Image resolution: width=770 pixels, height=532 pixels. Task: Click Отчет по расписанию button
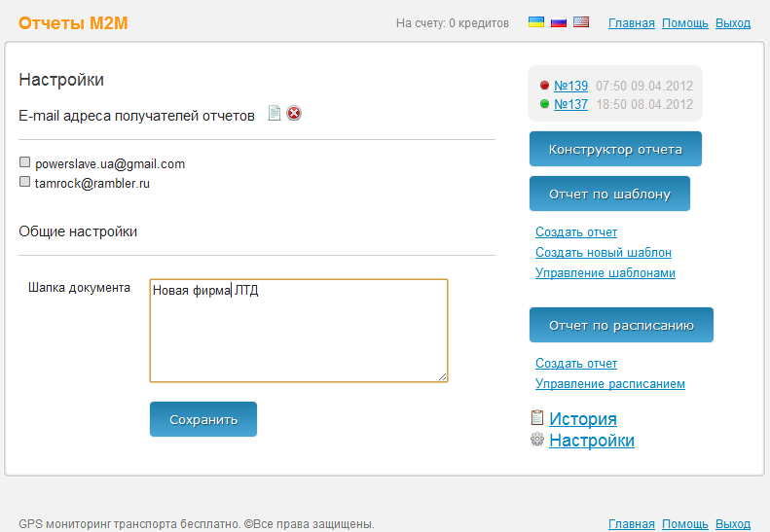621,325
